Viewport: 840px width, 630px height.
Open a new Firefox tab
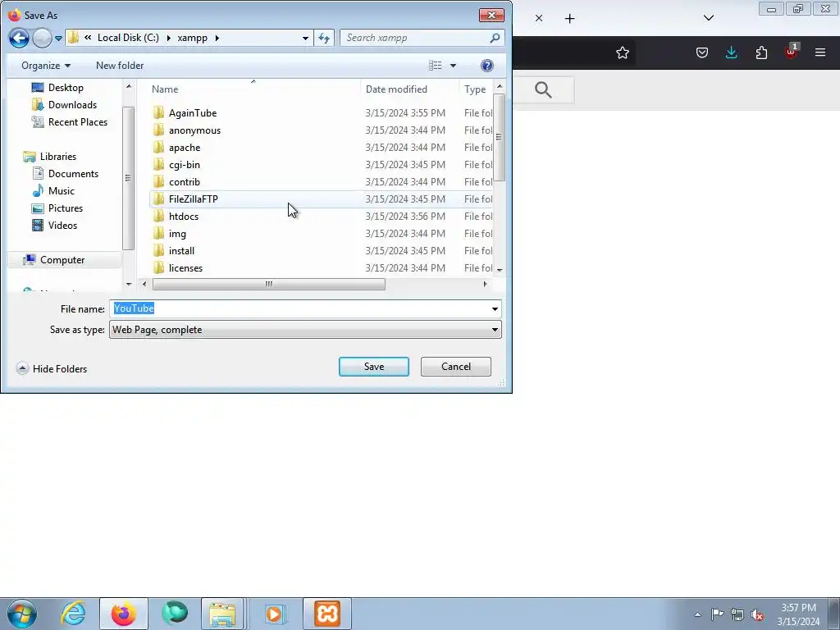(569, 19)
